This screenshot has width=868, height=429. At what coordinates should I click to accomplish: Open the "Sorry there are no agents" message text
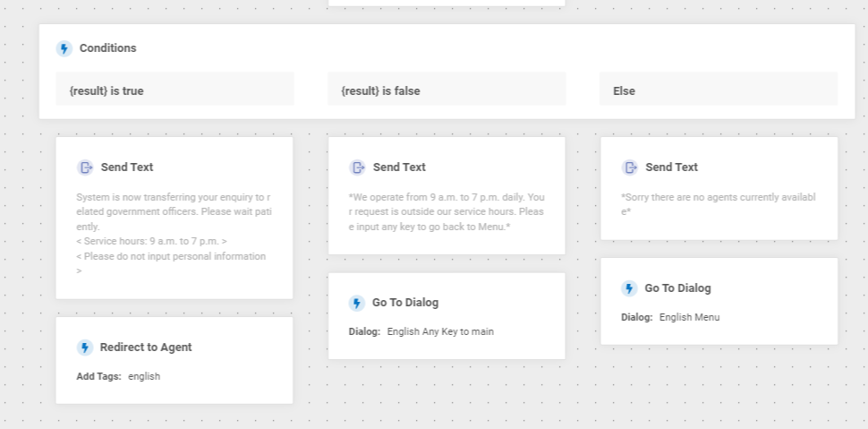coord(719,204)
